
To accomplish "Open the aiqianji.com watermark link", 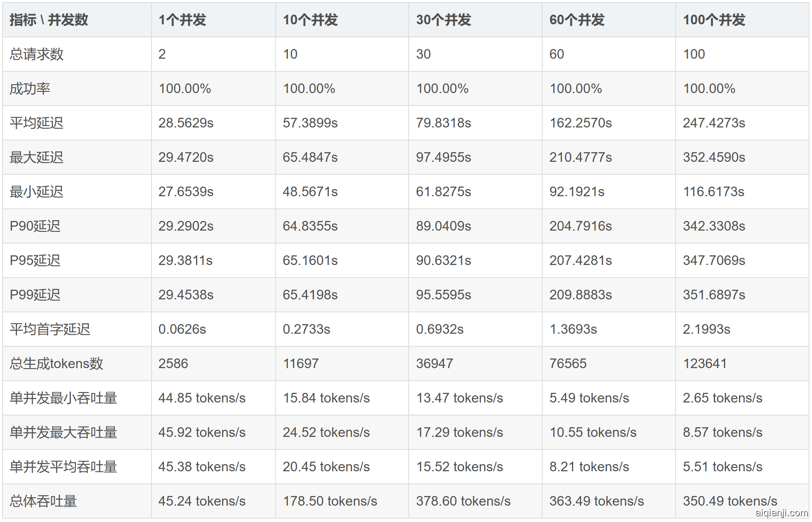I will coord(781,512).
